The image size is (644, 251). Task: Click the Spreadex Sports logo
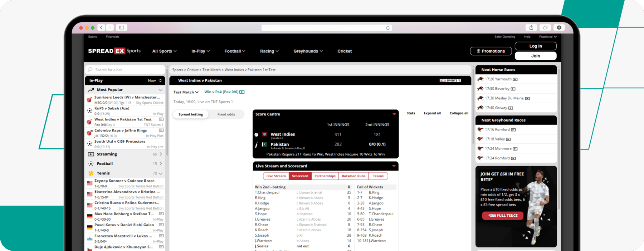click(114, 51)
